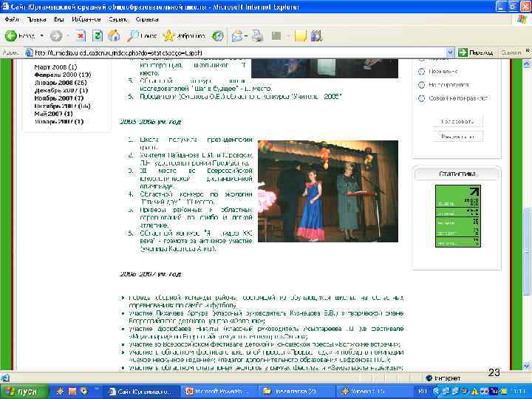Screen dimensions: 532x399
Task: Click the green Back arrow button
Action: [x=10, y=35]
